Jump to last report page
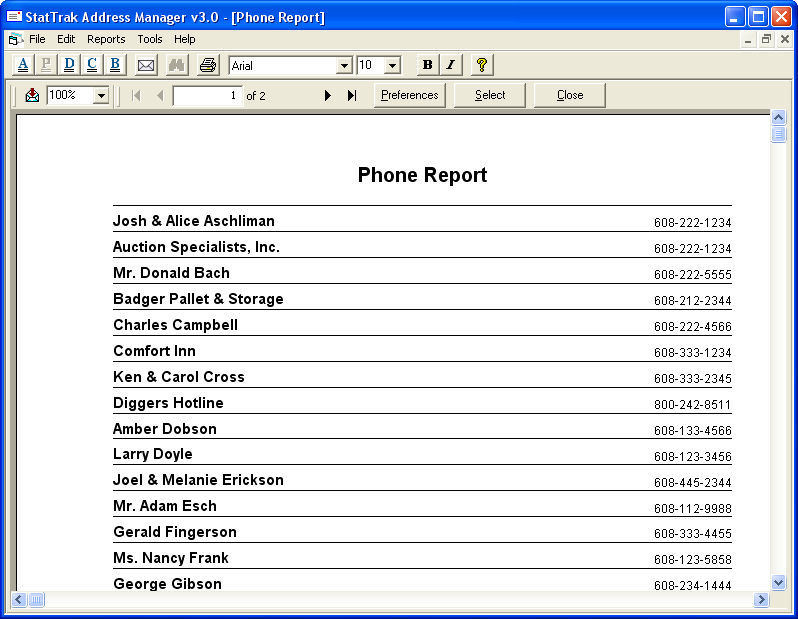The width and height of the screenshot is (798, 619). tap(352, 95)
